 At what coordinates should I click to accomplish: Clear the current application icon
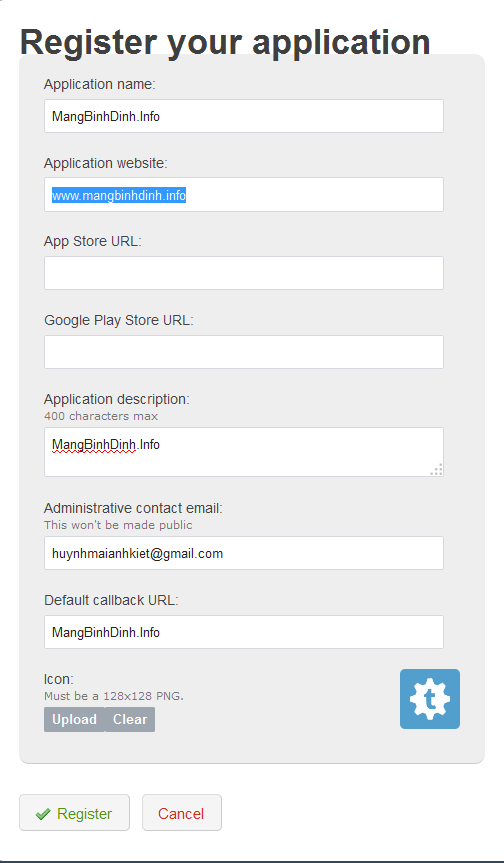130,719
